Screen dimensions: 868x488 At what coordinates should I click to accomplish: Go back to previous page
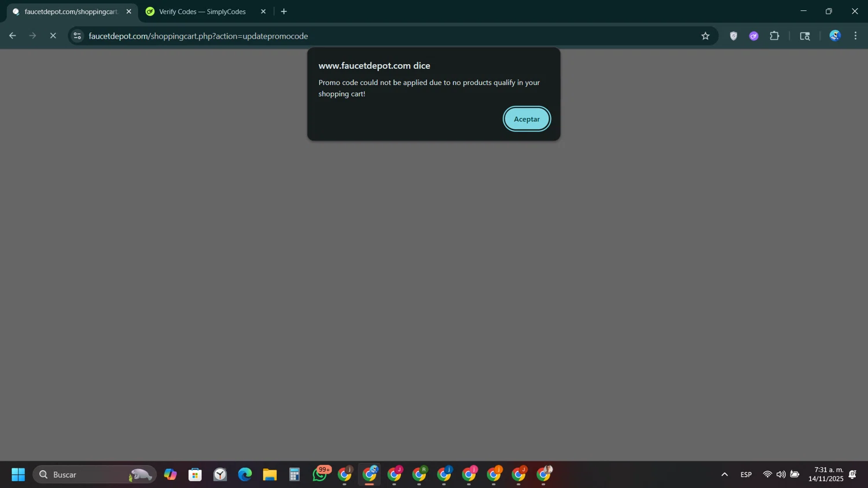[x=12, y=36]
